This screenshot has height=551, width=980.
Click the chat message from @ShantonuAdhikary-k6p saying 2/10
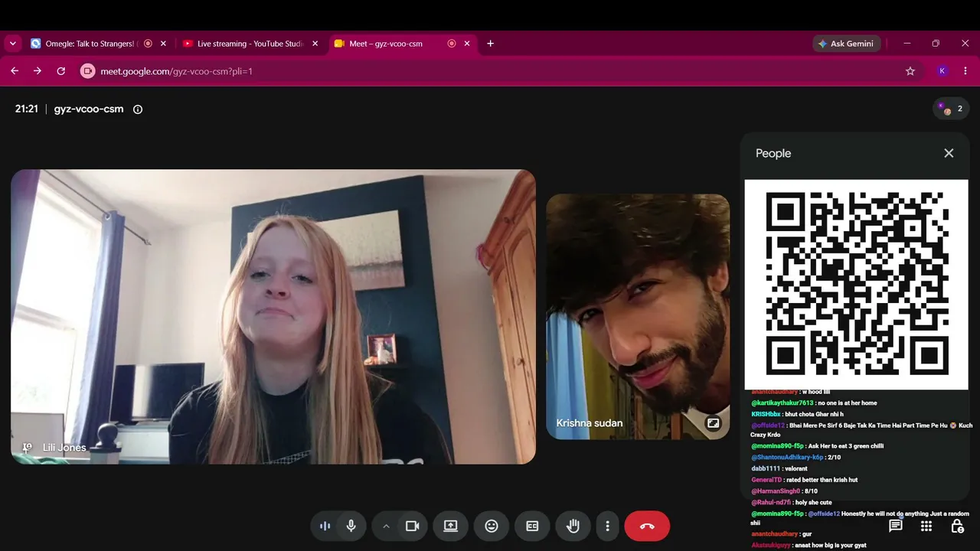point(796,458)
